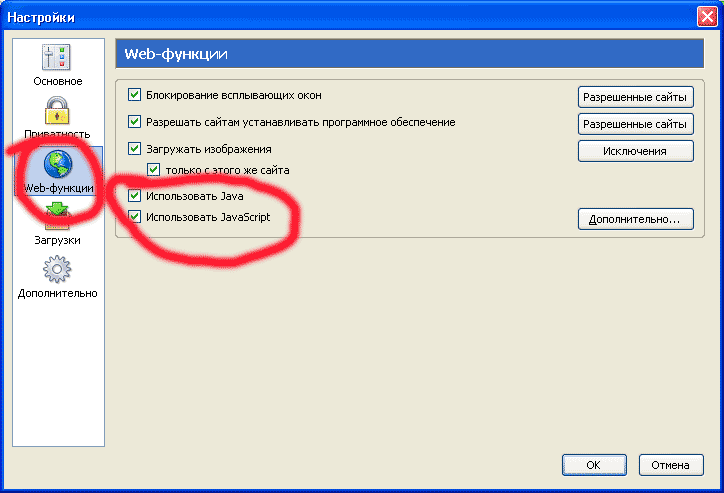724x493 pixels.
Task: Open Разрешенные сайты for popup blocking
Action: click(x=635, y=97)
